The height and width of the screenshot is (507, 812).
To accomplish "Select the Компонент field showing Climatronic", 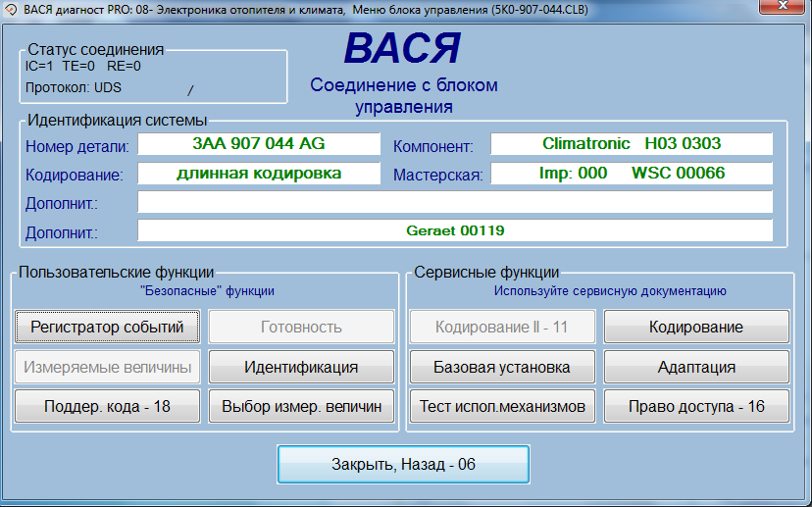I will point(632,144).
